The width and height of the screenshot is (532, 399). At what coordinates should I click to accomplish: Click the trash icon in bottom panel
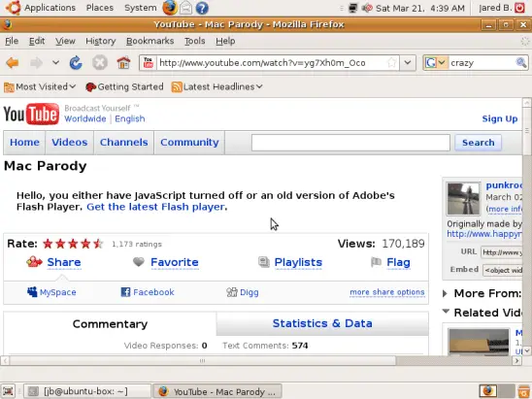[524, 391]
